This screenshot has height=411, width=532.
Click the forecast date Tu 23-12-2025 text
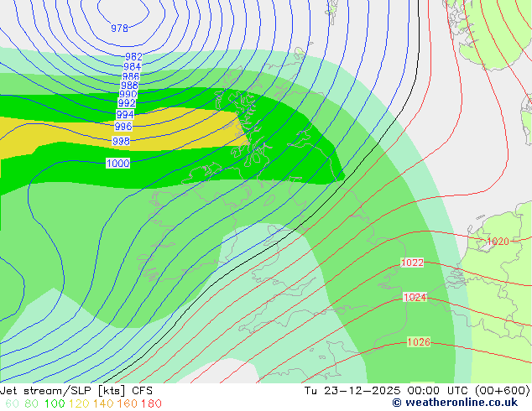pyautogui.click(x=352, y=391)
